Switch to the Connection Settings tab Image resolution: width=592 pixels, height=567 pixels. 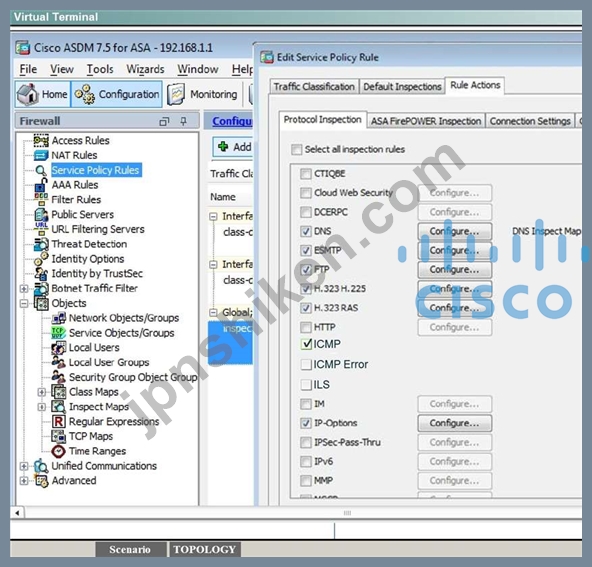point(530,121)
